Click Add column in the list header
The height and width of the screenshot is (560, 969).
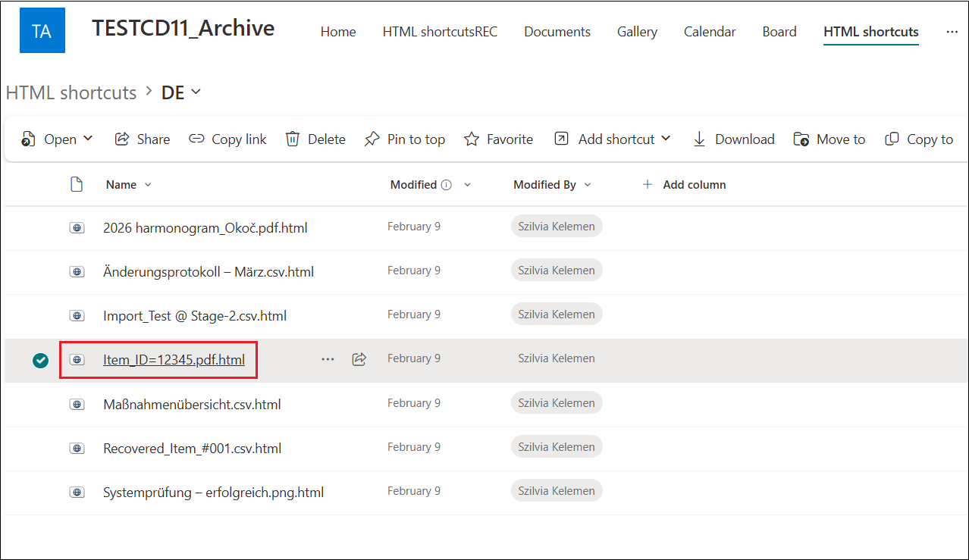pos(684,185)
